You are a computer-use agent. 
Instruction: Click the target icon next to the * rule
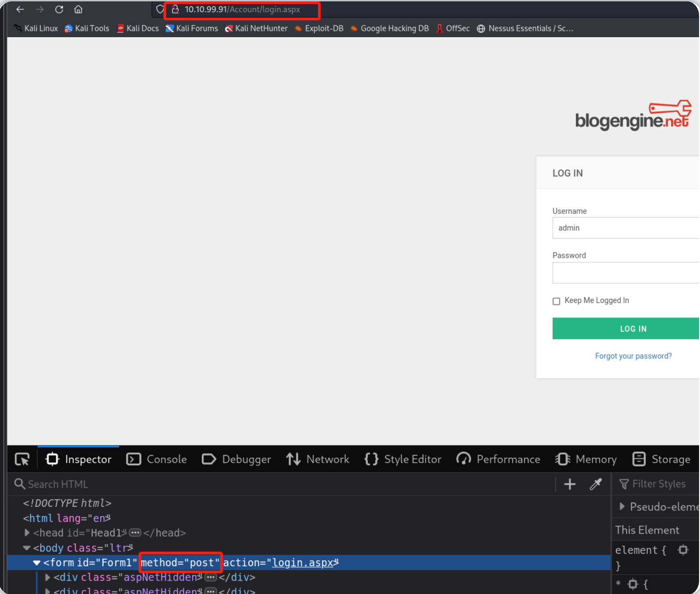tap(633, 584)
